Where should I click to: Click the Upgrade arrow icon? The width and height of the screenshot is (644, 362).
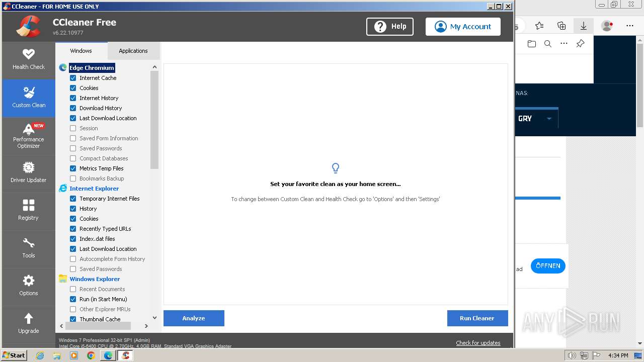pyautogui.click(x=29, y=318)
